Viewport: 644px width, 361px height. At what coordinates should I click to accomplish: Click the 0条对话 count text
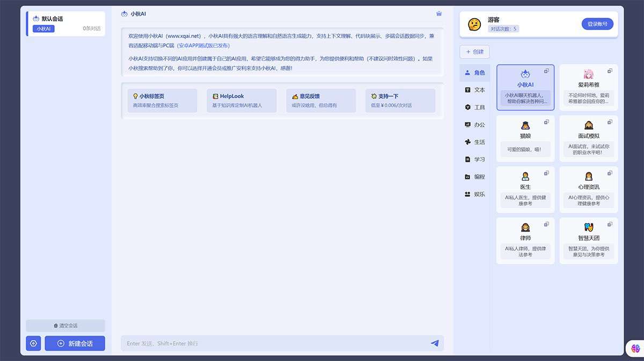[91, 28]
